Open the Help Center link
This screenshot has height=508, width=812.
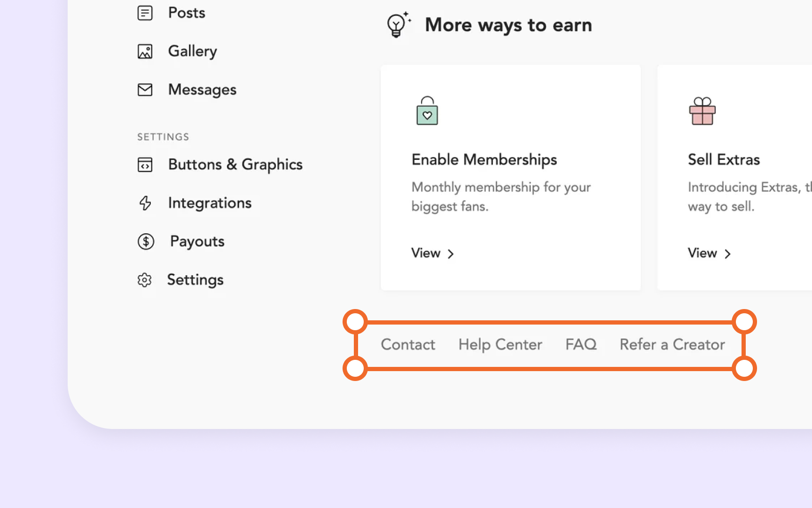pos(500,344)
